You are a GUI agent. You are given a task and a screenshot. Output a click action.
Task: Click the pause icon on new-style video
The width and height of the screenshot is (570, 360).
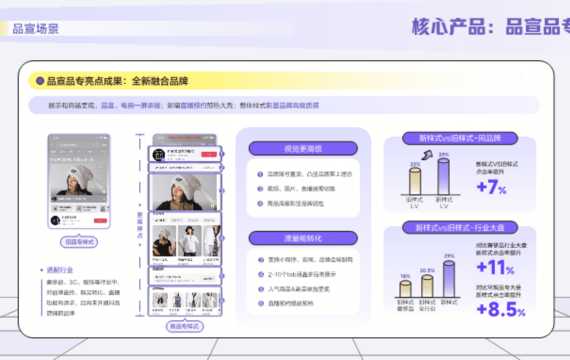coord(213,205)
